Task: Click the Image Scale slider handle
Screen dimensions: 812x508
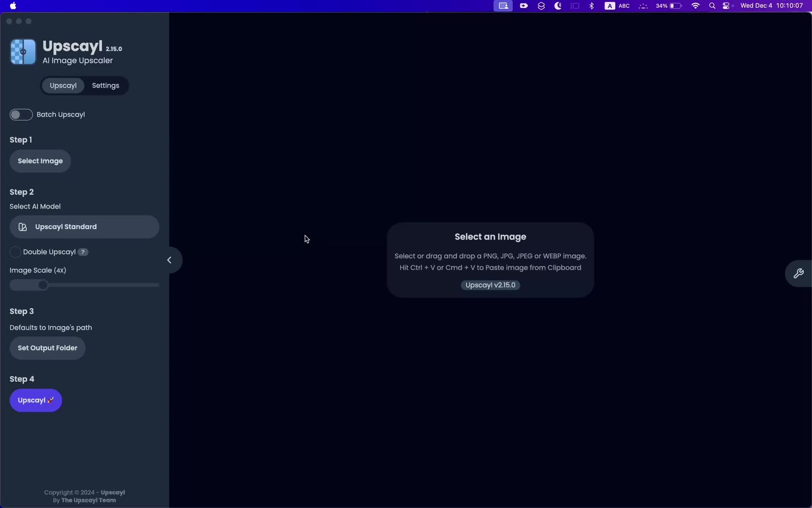Action: pyautogui.click(x=43, y=285)
